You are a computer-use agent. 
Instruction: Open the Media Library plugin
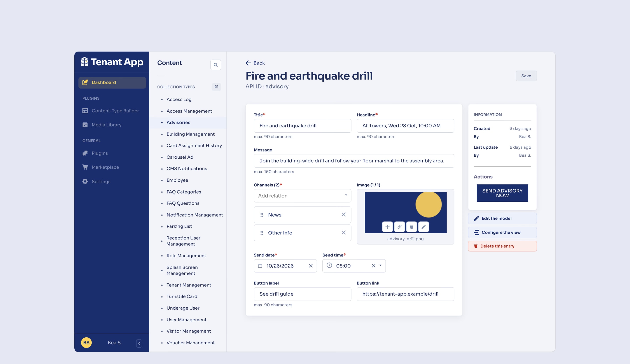click(106, 125)
